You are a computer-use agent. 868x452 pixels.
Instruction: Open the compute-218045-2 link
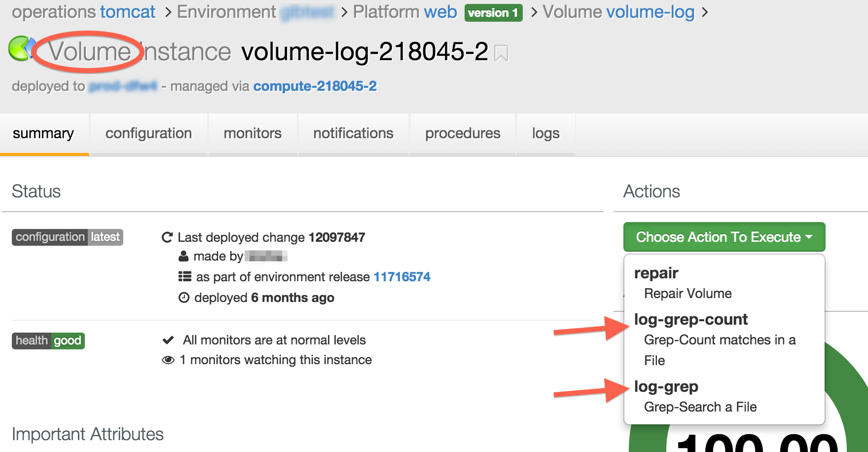[315, 86]
